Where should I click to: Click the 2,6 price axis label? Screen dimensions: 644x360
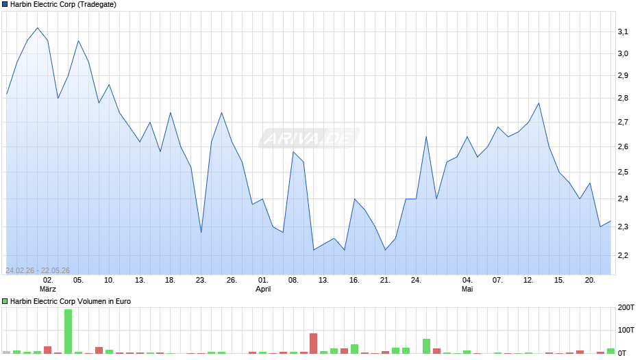[x=623, y=146]
